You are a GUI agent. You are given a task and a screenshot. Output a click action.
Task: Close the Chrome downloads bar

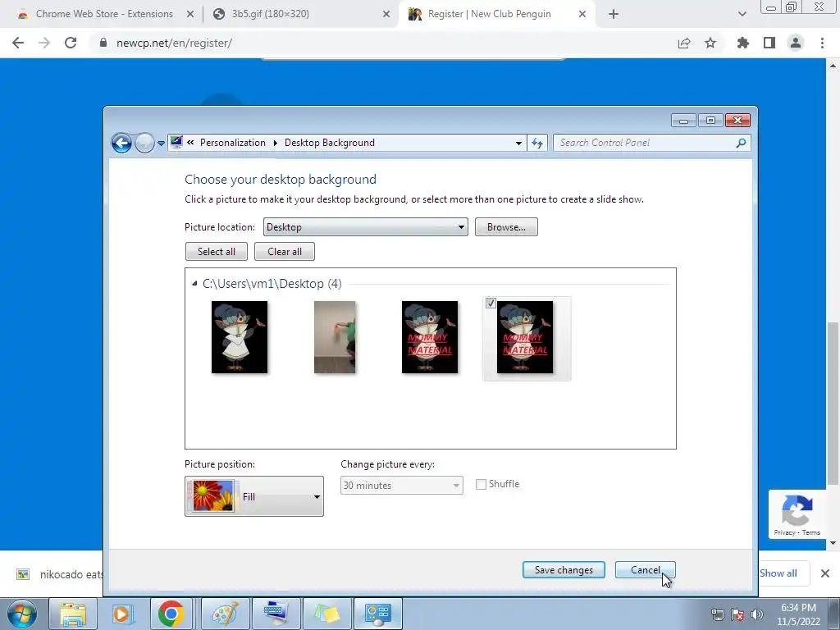pyautogui.click(x=825, y=573)
